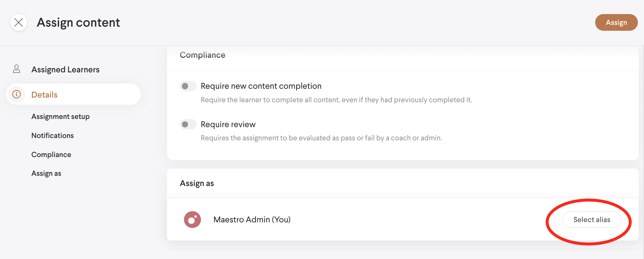Click the Details info circle icon
This screenshot has width=644, height=259.
(17, 94)
